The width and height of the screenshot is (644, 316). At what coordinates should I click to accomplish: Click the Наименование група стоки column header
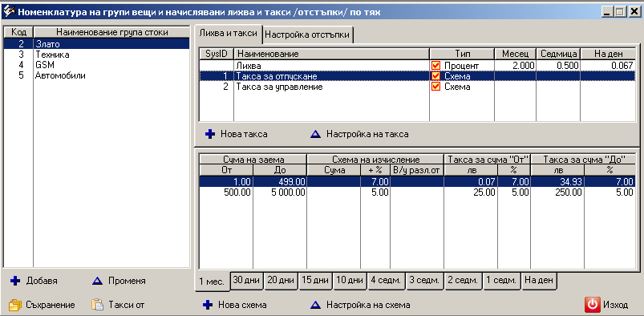coord(111,32)
